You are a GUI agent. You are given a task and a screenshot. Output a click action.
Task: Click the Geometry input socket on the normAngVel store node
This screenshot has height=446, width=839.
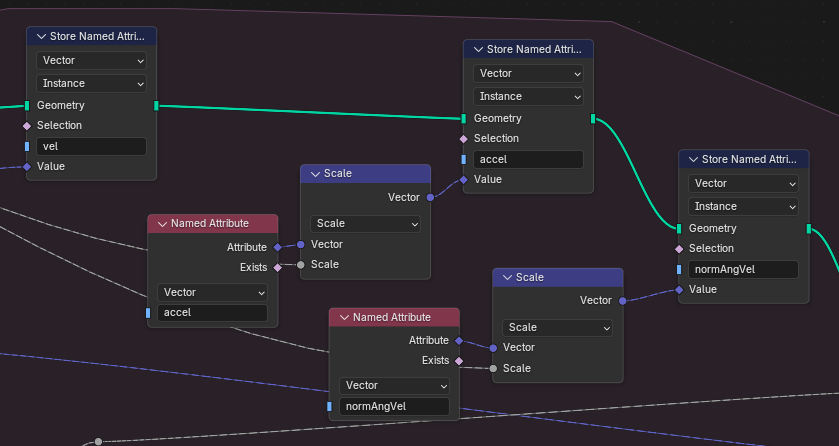(x=679, y=228)
